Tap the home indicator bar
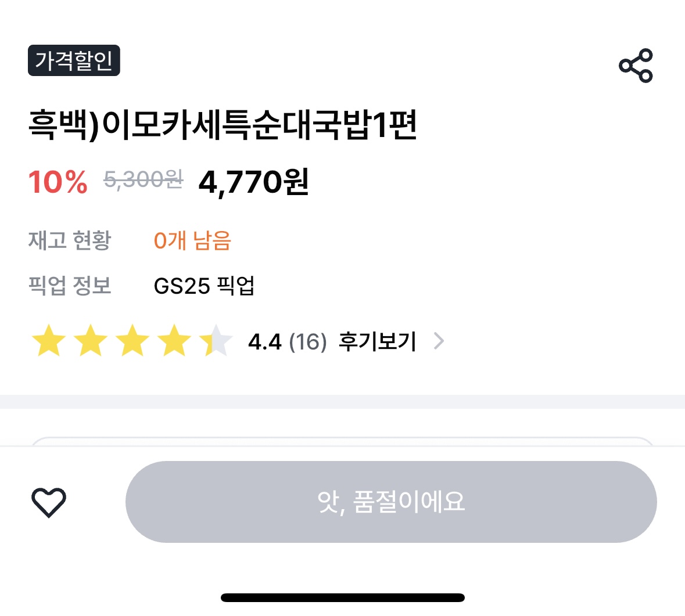The image size is (685, 616). [342, 597]
